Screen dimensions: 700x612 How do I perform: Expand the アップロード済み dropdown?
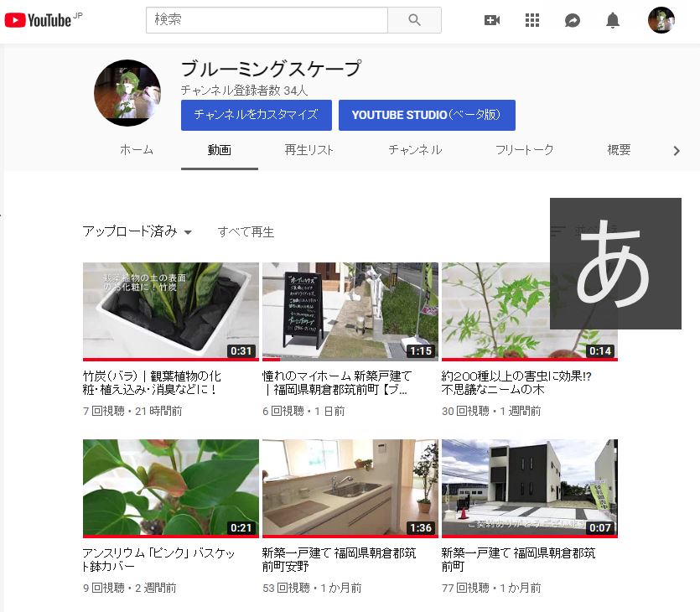[137, 231]
